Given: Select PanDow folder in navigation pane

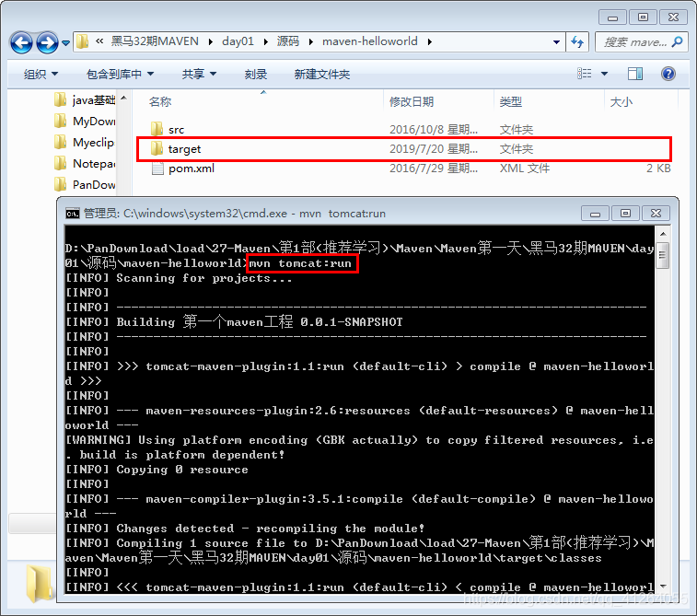Looking at the screenshot, I should point(85,184).
